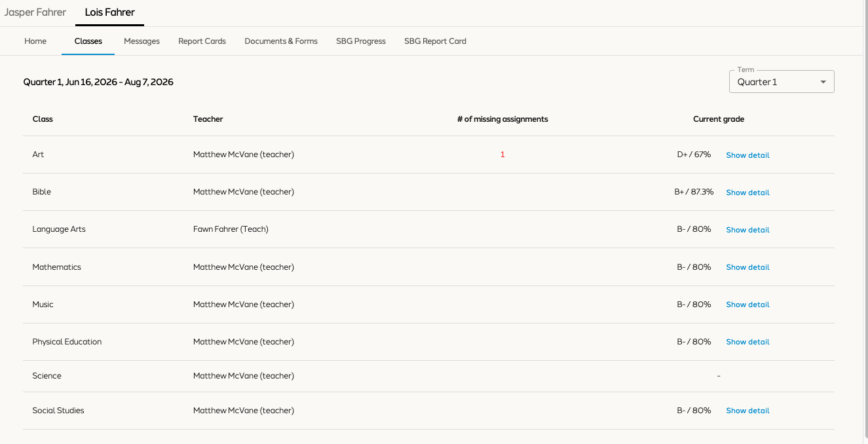Click the Art missing assignments count
Image resolution: width=868 pixels, height=444 pixels.
502,155
